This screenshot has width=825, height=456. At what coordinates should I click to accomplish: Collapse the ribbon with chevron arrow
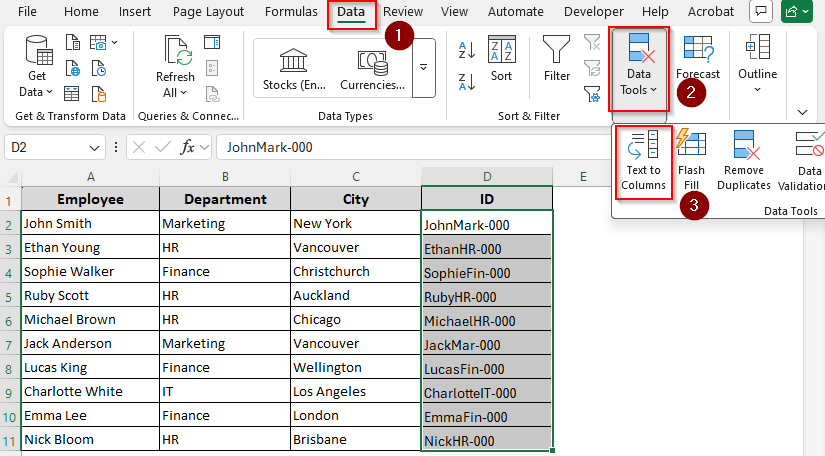(802, 112)
